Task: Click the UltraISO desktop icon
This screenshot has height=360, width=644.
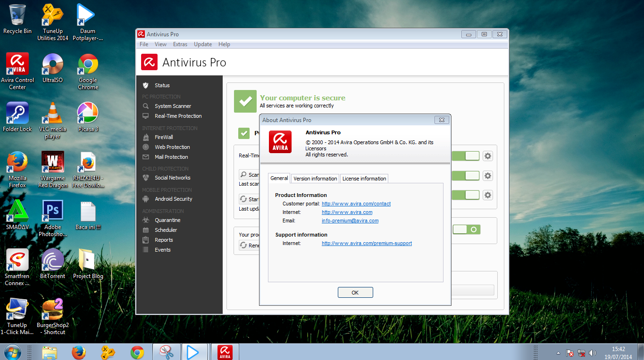Action: tap(52, 67)
